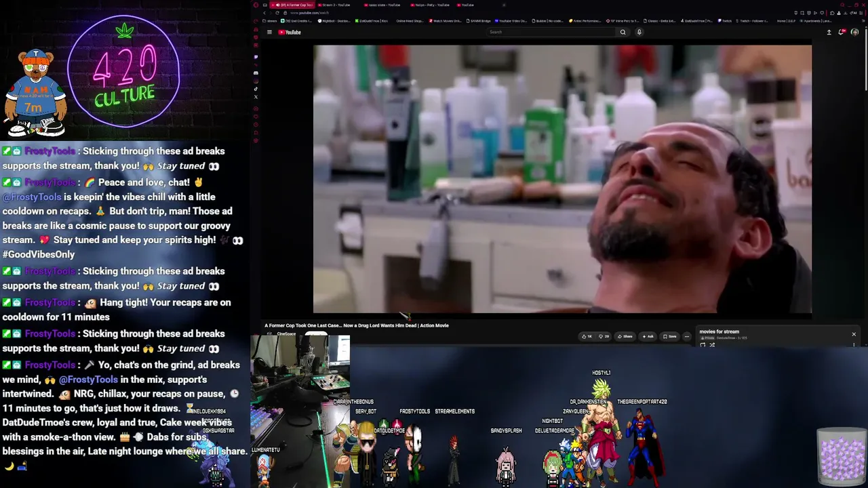868x488 pixels.
Task: Click the video player to pause
Action: click(x=562, y=179)
